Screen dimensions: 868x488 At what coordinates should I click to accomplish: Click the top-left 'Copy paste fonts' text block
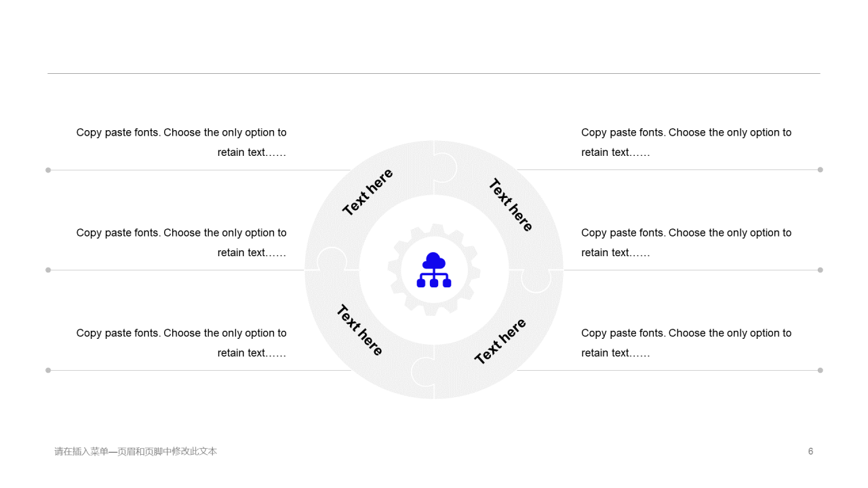pos(181,142)
